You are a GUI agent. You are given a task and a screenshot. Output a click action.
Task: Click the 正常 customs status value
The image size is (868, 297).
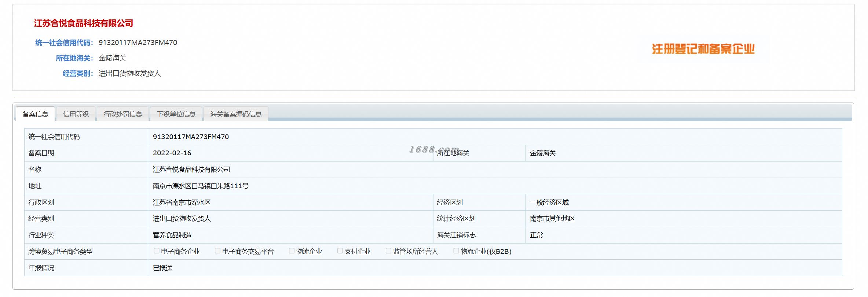536,235
